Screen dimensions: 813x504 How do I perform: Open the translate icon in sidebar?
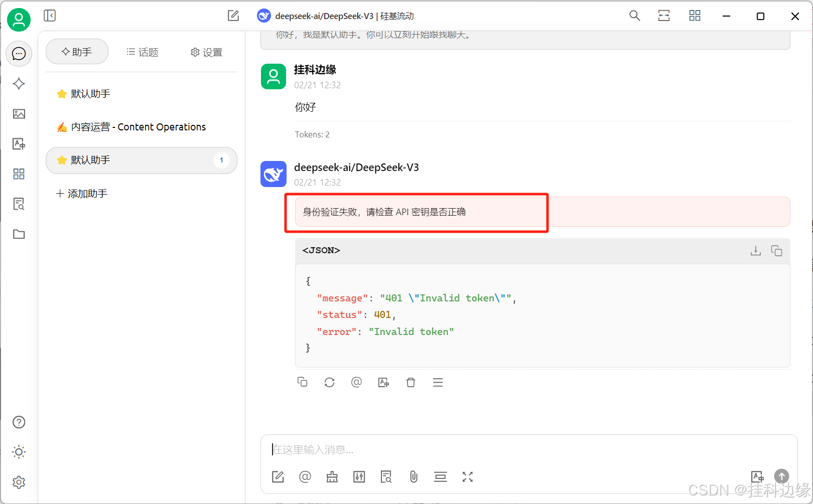[x=19, y=144]
